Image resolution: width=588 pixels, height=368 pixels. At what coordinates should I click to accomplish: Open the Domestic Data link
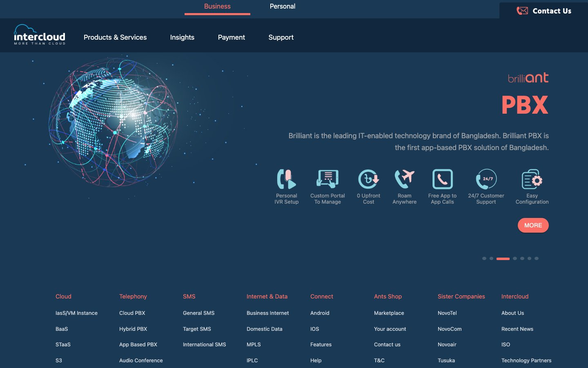[265, 329]
